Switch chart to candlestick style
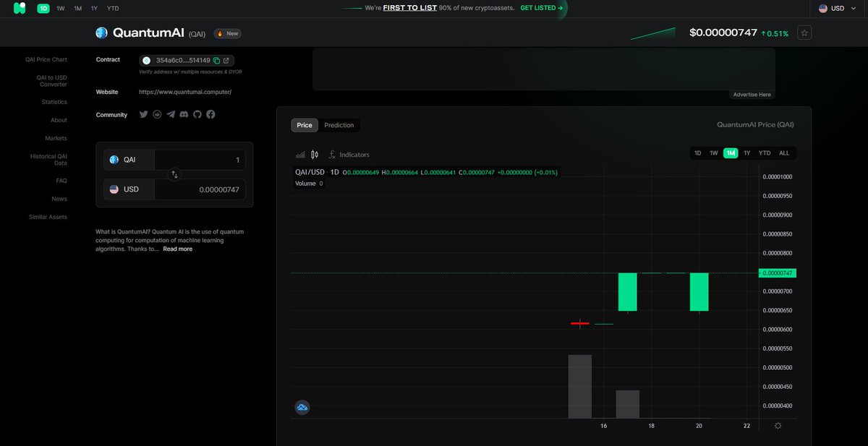Viewport: 868px width, 446px height. (315, 154)
